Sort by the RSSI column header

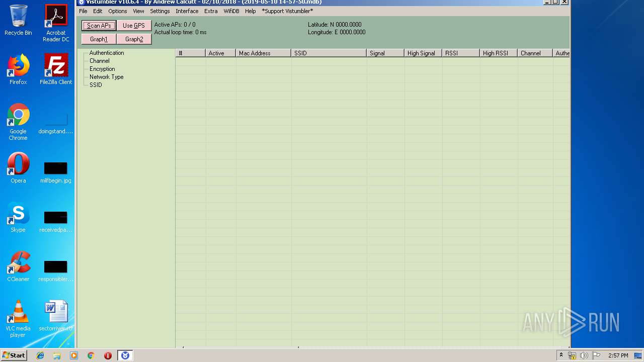click(x=461, y=53)
